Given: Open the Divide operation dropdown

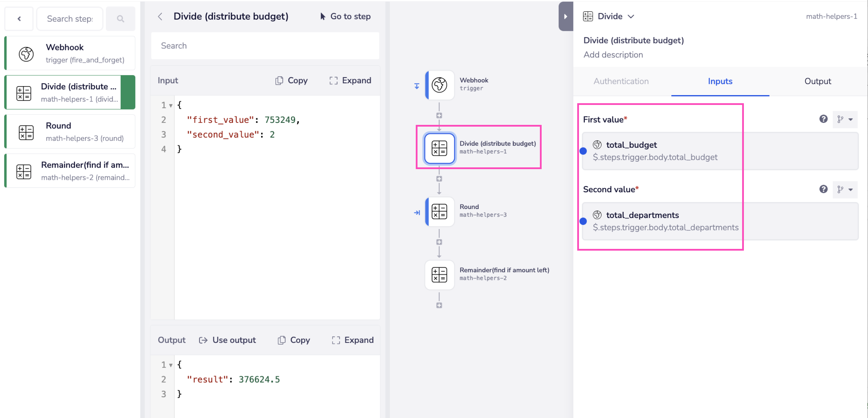Looking at the screenshot, I should [631, 16].
